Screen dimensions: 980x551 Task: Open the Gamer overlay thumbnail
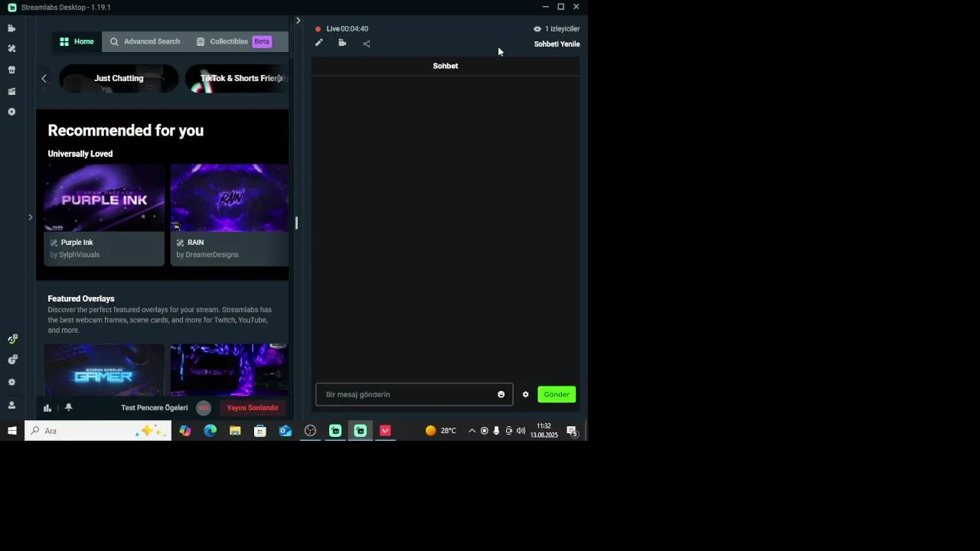point(104,370)
